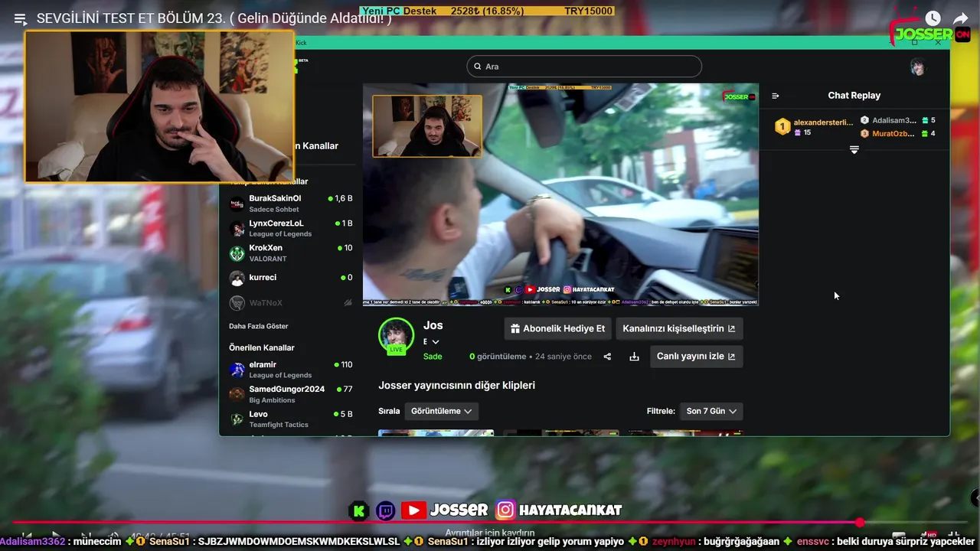This screenshot has height=551, width=980.
Task: Click the elramir channel avatar icon
Action: [237, 370]
